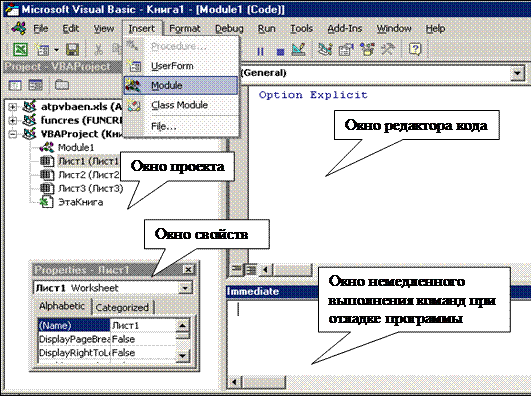Choose Class Module from Insert menu
The width and height of the screenshot is (531, 396).
tap(181, 105)
